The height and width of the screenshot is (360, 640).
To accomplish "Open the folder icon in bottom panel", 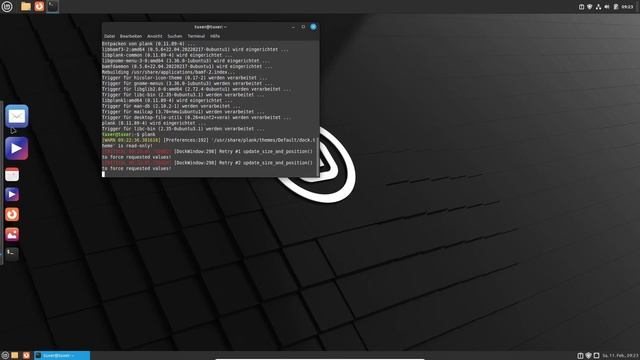I will pos(15,356).
